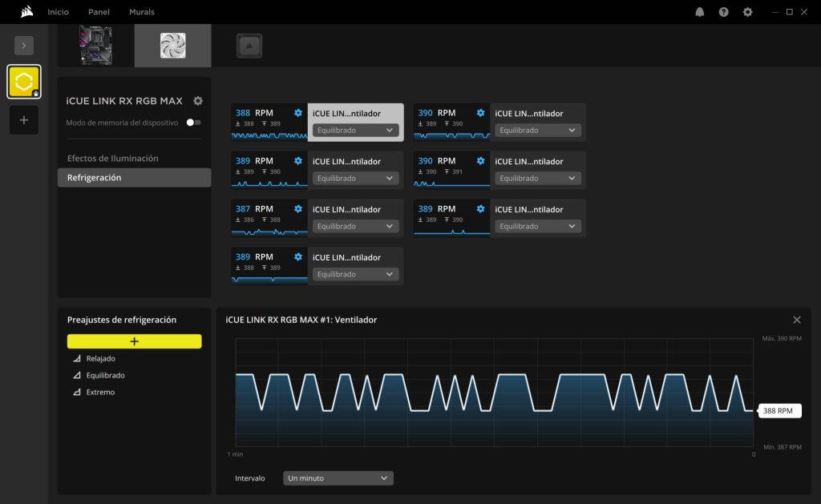Viewport: 821px width, 504px height.
Task: Click the 388 RPM current value label on graph
Action: point(778,411)
